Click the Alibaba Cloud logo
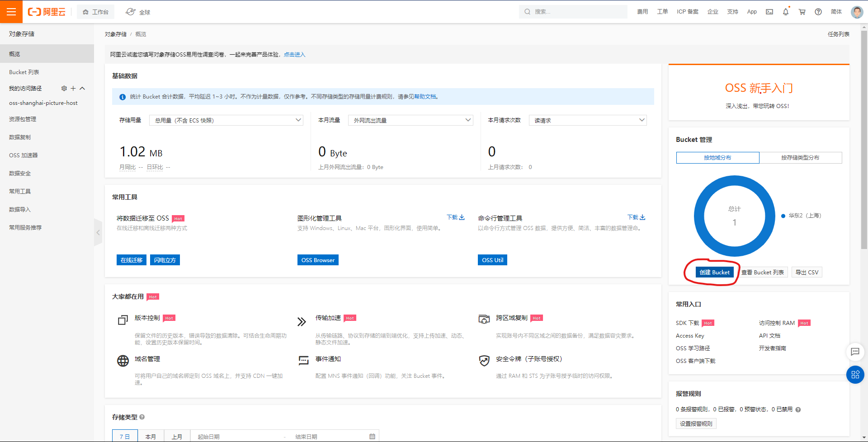Image resolution: width=868 pixels, height=442 pixels. click(47, 12)
